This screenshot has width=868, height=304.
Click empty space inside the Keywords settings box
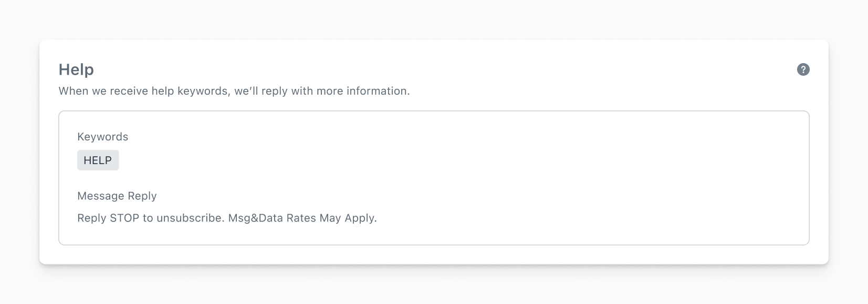pyautogui.click(x=473, y=168)
